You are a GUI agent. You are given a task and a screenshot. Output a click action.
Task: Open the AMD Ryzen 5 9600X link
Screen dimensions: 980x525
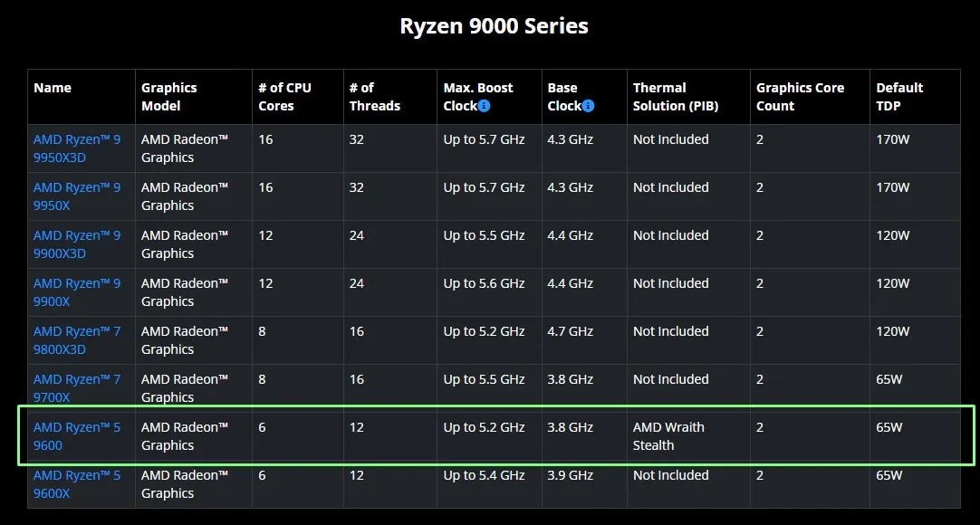click(76, 484)
